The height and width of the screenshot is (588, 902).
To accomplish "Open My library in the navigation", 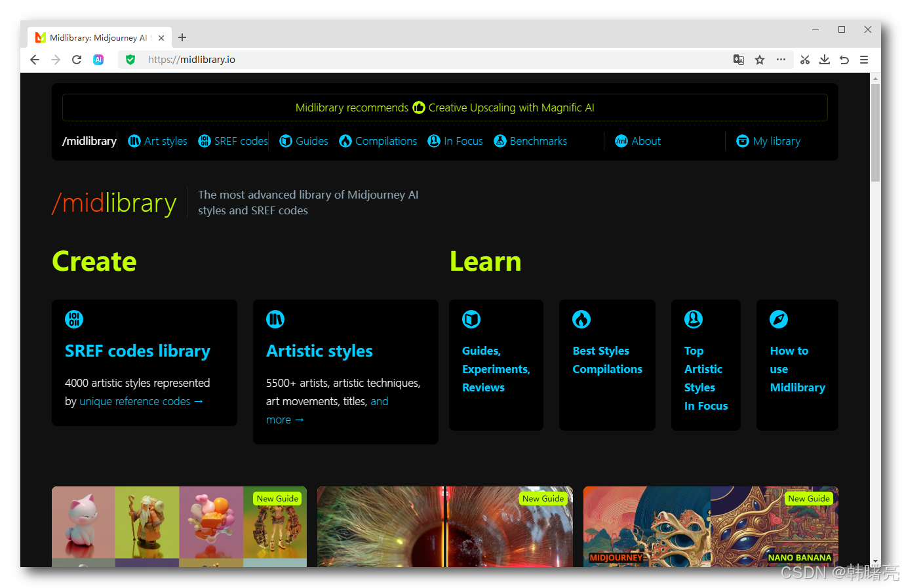I will 768,141.
